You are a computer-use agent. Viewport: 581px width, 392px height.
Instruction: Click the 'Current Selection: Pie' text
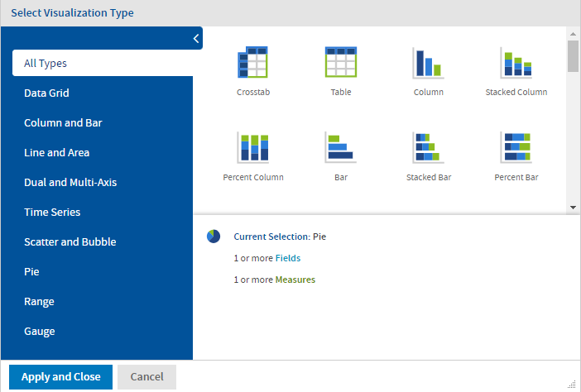click(x=280, y=237)
